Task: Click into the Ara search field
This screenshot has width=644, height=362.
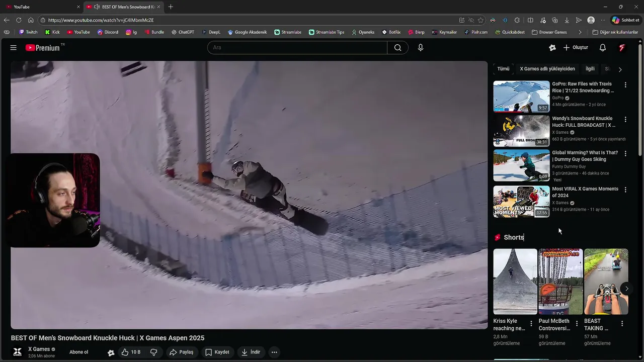Action: (297, 48)
